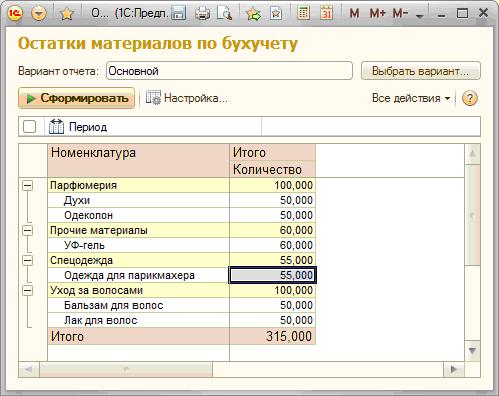
Task: Select Одежда для парикмахера cell
Action: pos(138,275)
